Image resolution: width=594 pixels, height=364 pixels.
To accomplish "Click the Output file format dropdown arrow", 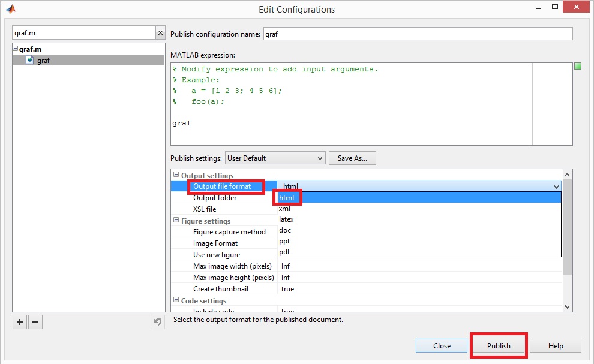I will pos(556,186).
